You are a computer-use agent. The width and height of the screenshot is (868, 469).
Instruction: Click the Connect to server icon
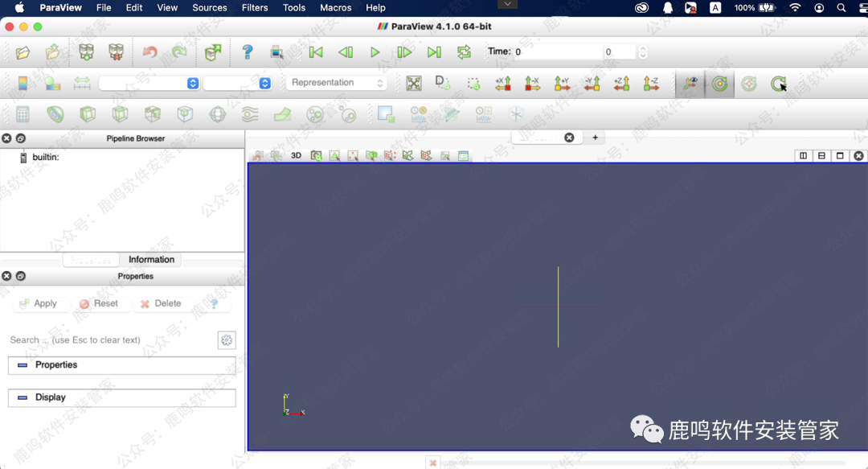86,52
